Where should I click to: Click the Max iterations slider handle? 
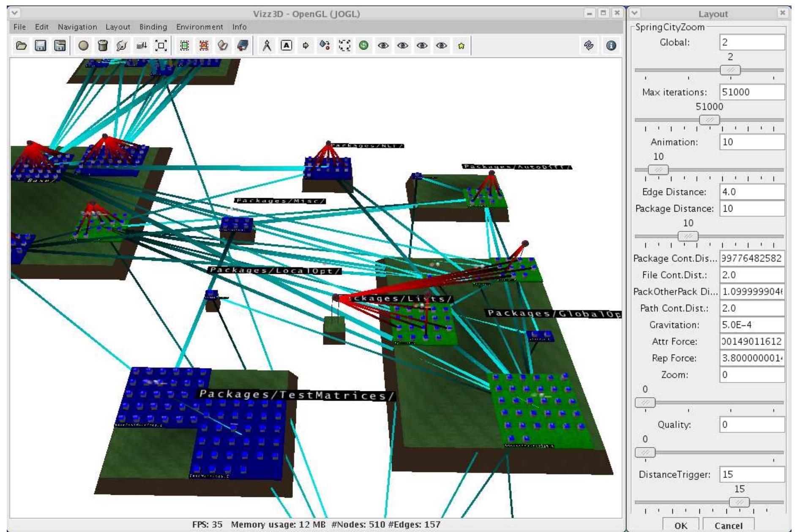pos(710,120)
